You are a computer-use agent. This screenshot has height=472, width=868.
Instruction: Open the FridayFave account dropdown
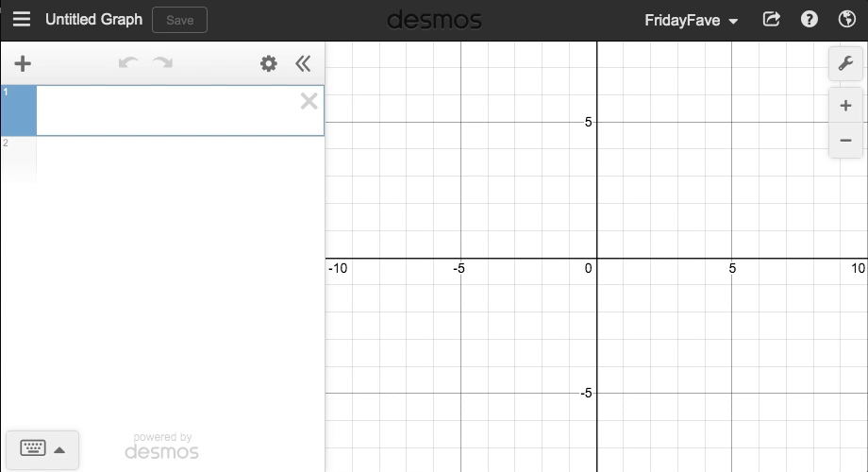coord(691,20)
